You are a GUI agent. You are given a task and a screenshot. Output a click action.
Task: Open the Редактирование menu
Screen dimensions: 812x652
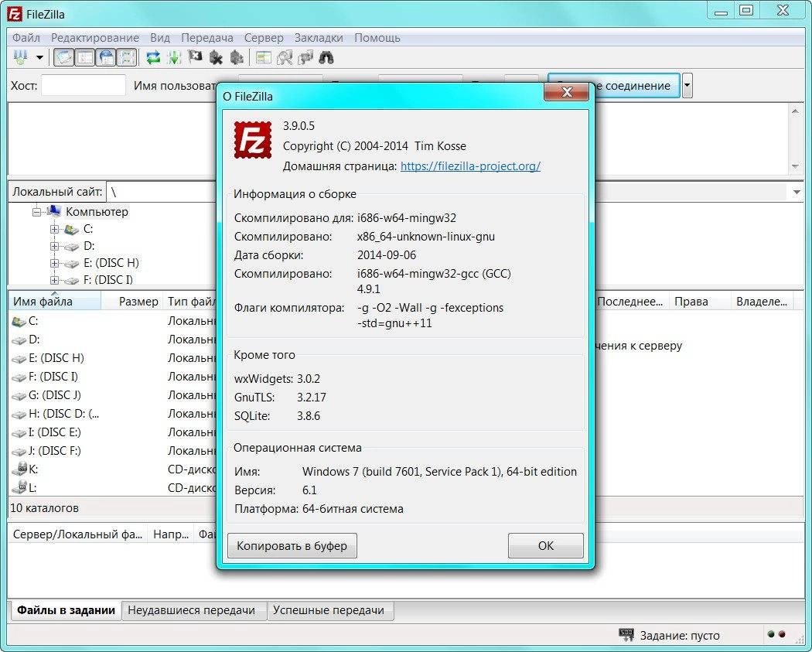[95, 38]
